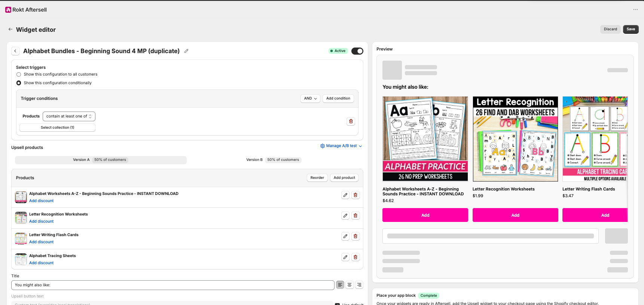Open the three-dot menu at top right
The width and height of the screenshot is (644, 305).
pyautogui.click(x=635, y=10)
